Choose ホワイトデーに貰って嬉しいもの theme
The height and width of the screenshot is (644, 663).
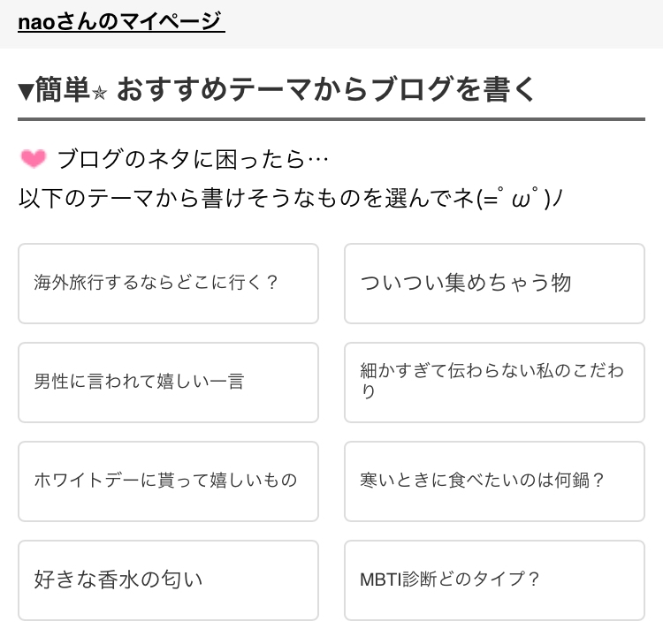tap(168, 481)
